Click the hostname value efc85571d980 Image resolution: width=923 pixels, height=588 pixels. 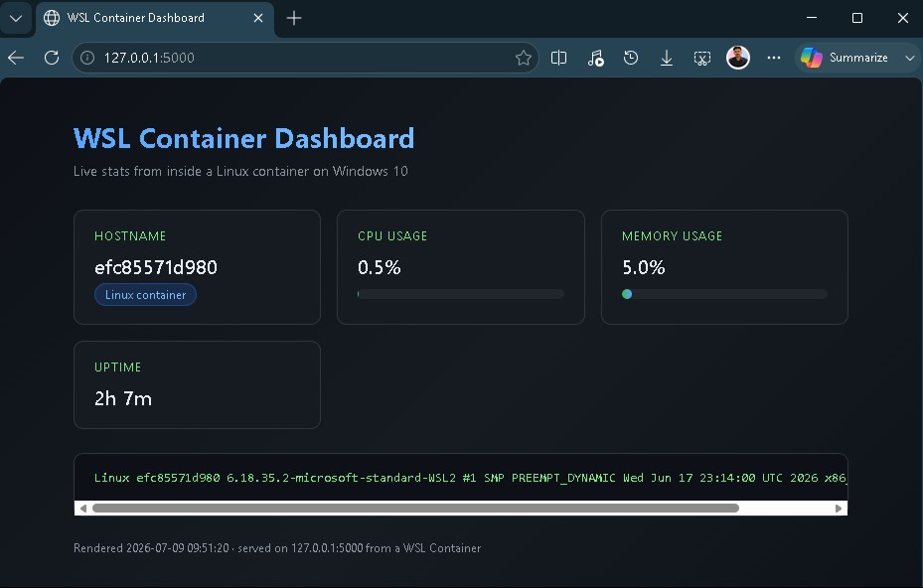156,268
